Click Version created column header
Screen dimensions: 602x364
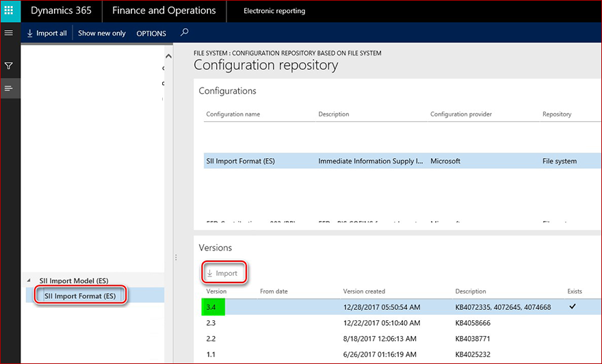pos(364,291)
